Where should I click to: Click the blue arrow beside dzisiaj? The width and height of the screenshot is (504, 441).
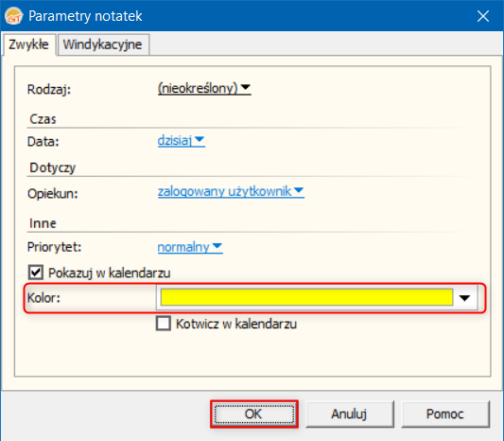click(x=200, y=140)
